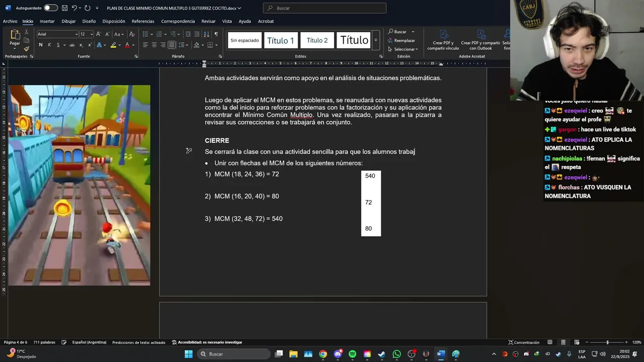The height and width of the screenshot is (362, 644).
Task: Click the Copy icon in Portapapeles
Action: [x=27, y=41]
